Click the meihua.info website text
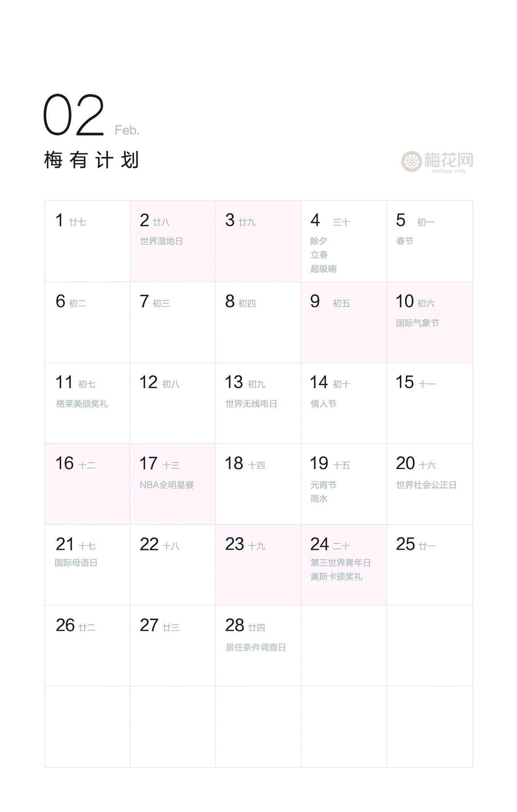This screenshot has width=517, height=812. [x=448, y=171]
